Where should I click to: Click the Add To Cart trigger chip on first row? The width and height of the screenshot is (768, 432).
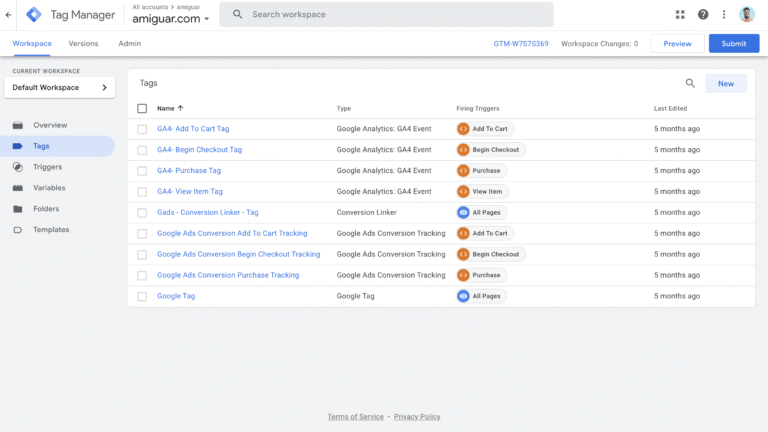point(484,129)
